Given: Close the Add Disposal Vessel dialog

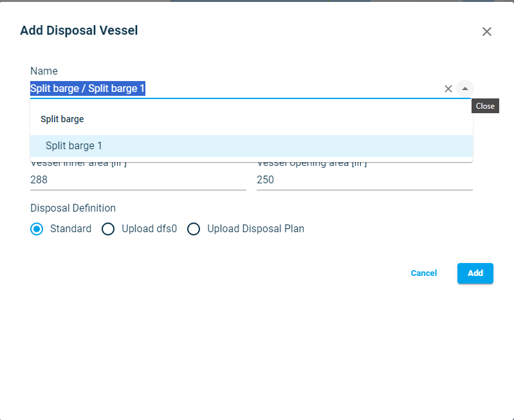Looking at the screenshot, I should [x=487, y=32].
